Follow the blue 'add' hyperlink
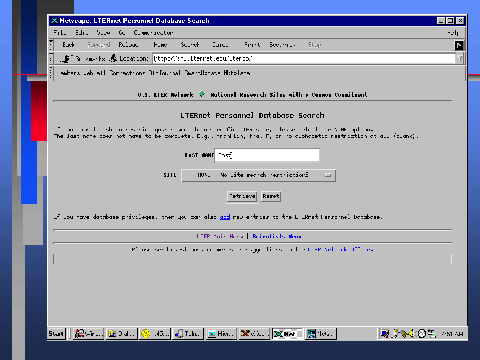Screen dimensions: 480x360 (225, 217)
